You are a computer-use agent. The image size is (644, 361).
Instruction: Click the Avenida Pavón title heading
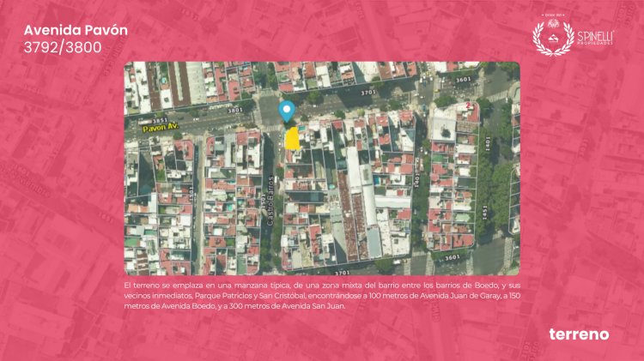coord(76,30)
